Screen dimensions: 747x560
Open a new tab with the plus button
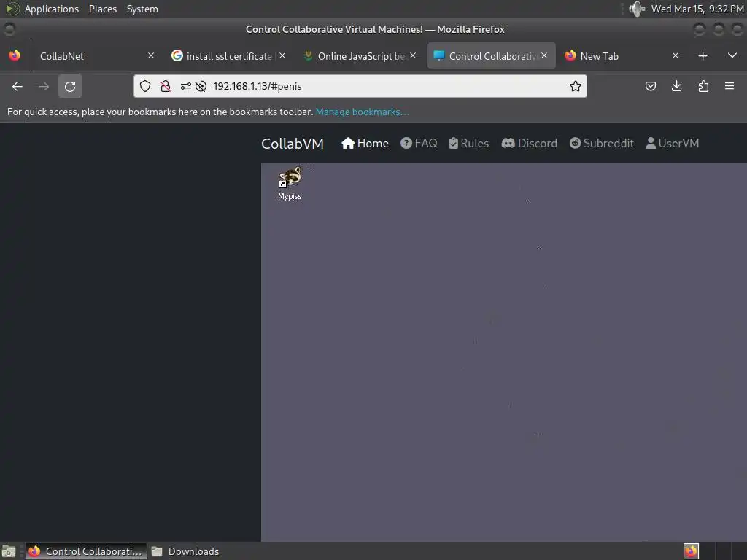pos(703,56)
